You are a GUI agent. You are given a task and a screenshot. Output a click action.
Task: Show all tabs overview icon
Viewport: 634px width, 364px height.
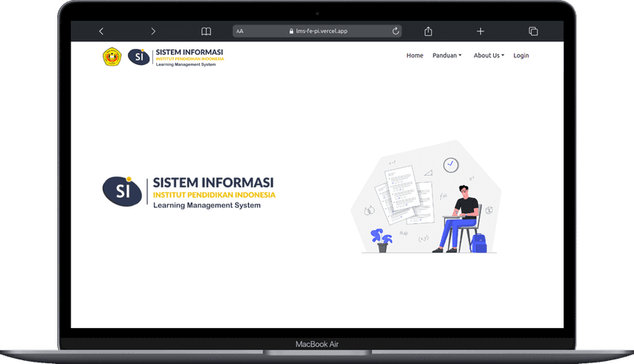(x=534, y=31)
